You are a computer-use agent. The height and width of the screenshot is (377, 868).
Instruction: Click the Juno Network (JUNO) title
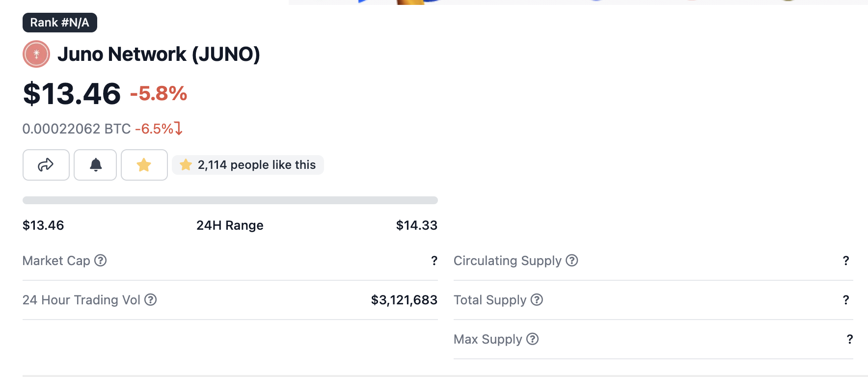click(x=159, y=54)
